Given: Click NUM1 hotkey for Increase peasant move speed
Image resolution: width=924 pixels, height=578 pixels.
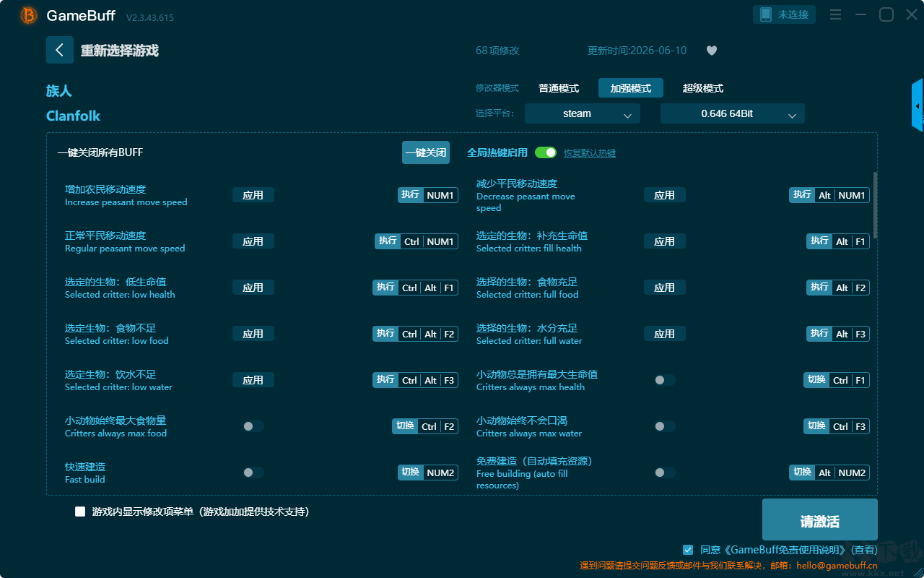Looking at the screenshot, I should point(428,195).
